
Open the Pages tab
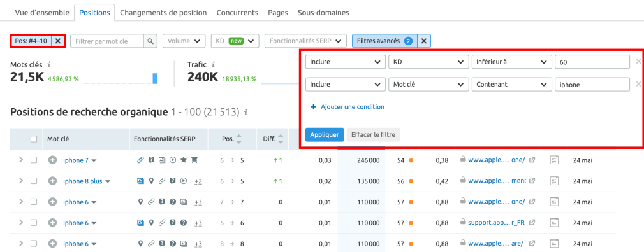click(x=278, y=13)
